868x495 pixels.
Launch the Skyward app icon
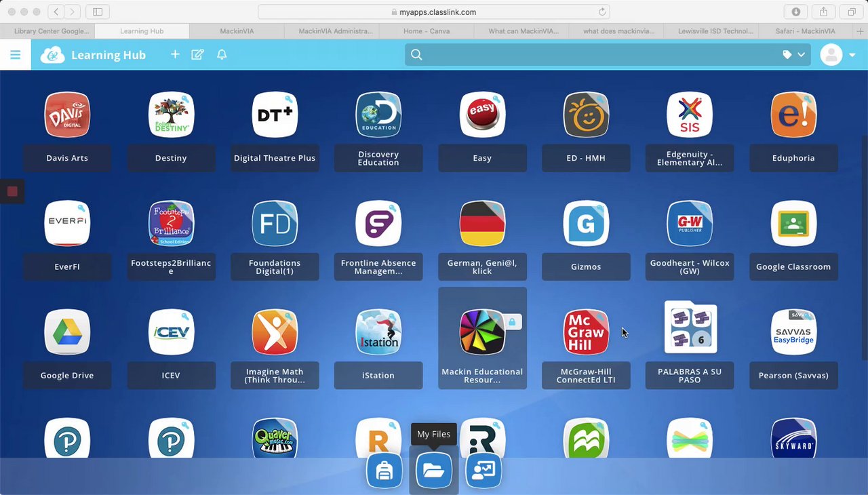click(793, 438)
